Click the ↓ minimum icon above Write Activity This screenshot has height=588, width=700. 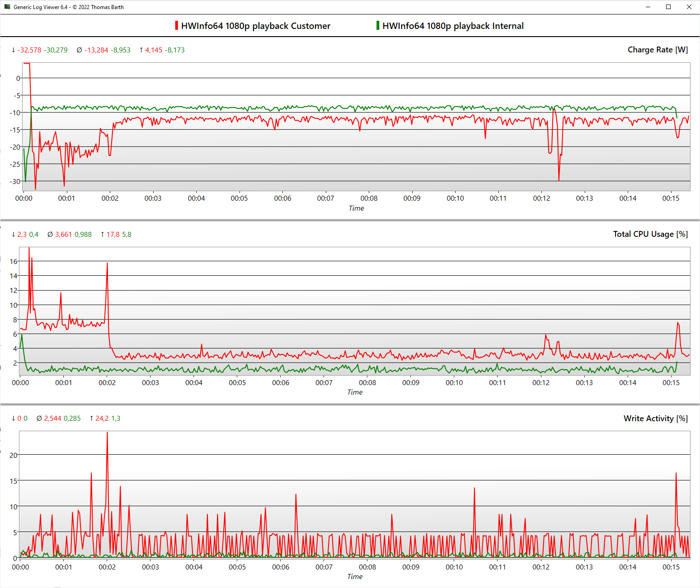pyautogui.click(x=13, y=418)
